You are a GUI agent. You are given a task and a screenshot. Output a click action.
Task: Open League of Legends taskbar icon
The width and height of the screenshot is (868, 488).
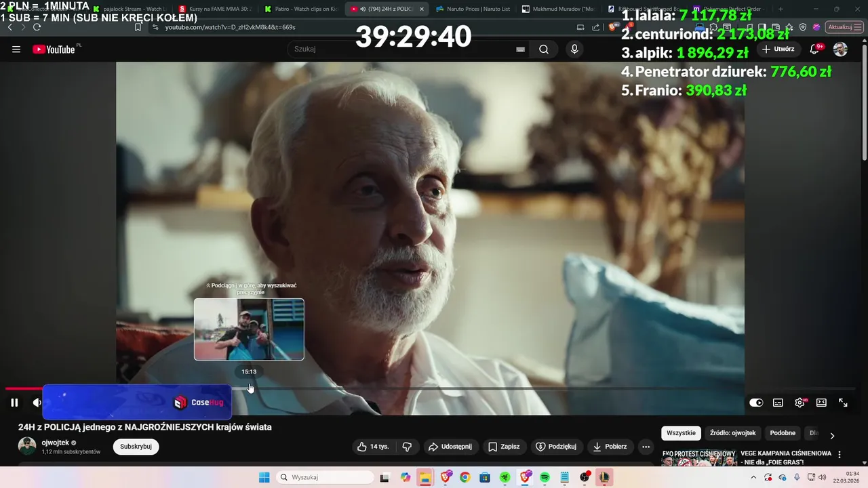coord(604,477)
